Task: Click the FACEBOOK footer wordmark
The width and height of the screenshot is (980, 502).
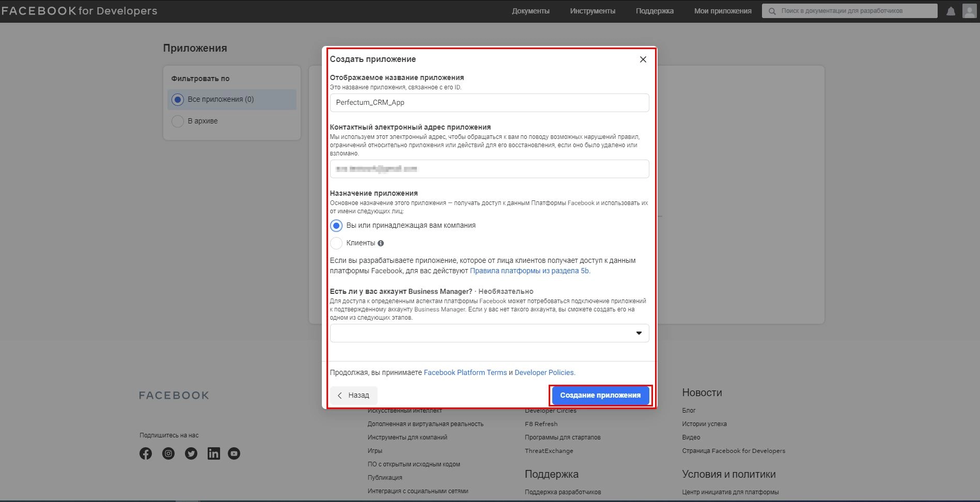Action: pos(174,396)
